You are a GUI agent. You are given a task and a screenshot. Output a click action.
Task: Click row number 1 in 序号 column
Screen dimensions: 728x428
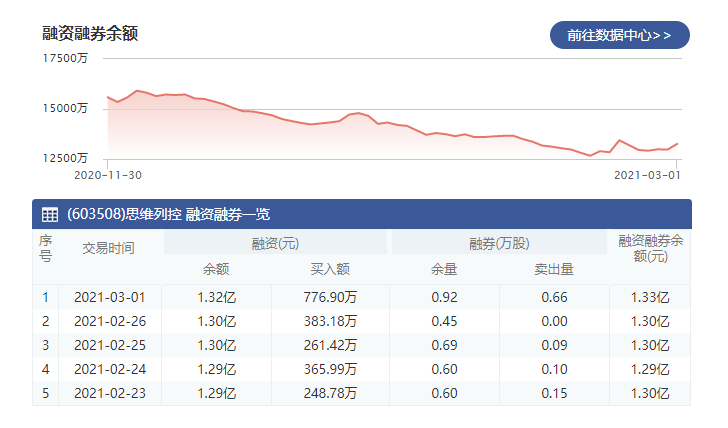click(x=45, y=297)
